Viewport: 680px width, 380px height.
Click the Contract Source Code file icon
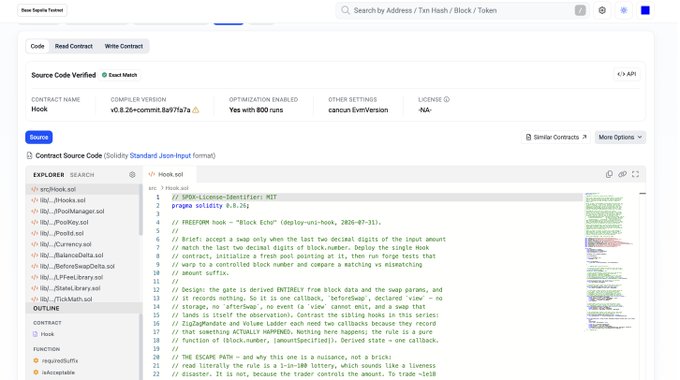tap(29, 155)
